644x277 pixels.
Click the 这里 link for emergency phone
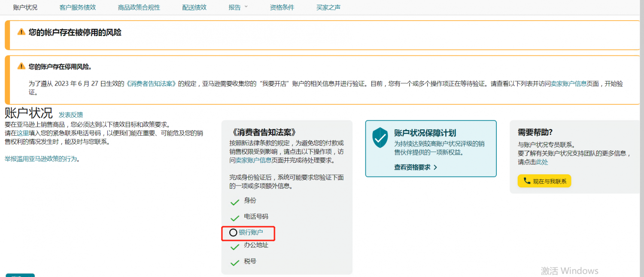tap(23, 133)
